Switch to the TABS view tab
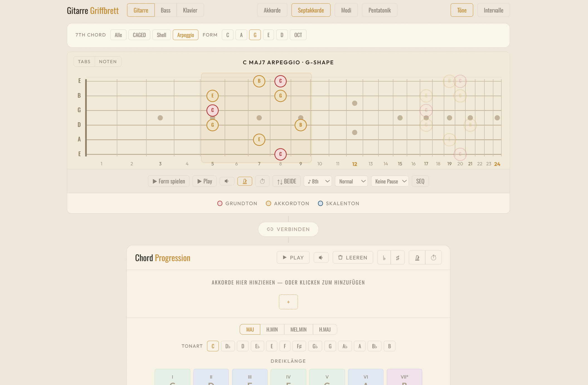 coord(84,62)
